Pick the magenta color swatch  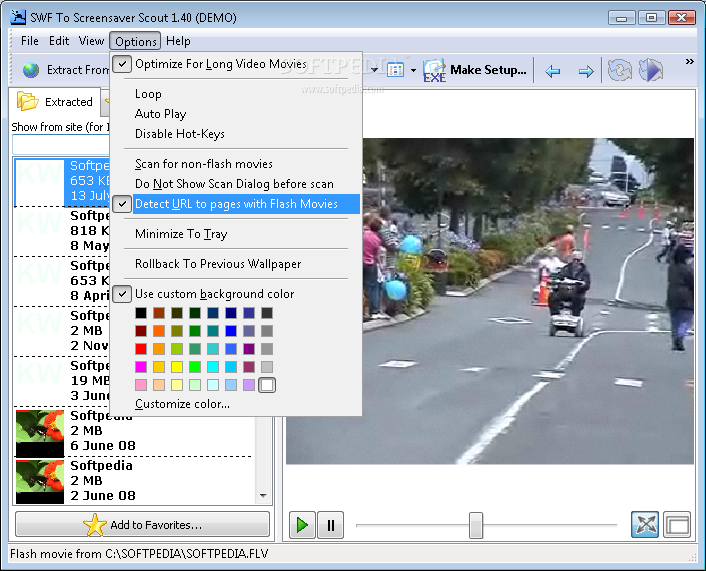[x=141, y=367]
